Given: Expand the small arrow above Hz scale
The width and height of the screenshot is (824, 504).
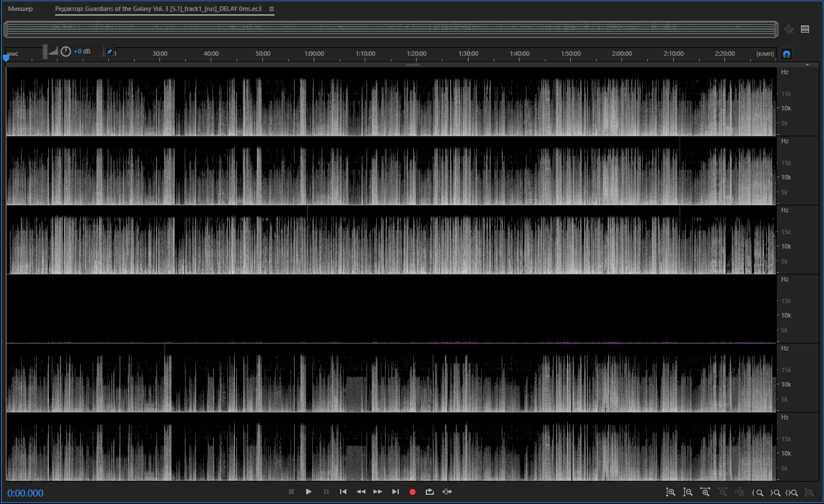Looking at the screenshot, I should tap(807, 65).
